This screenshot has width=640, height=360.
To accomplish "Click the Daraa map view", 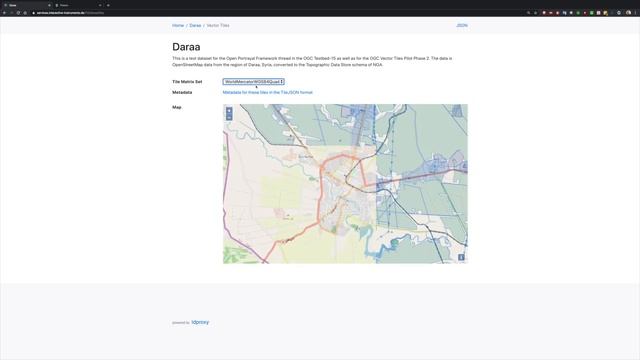I will tap(345, 184).
